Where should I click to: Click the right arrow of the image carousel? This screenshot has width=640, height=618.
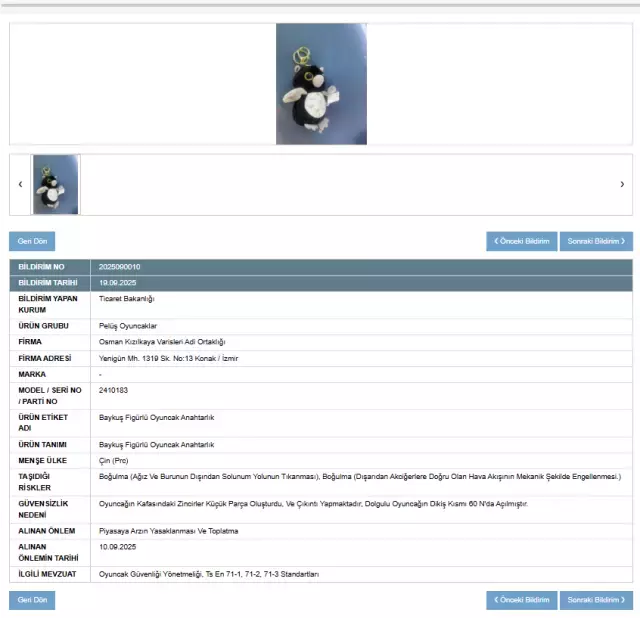tap(622, 184)
